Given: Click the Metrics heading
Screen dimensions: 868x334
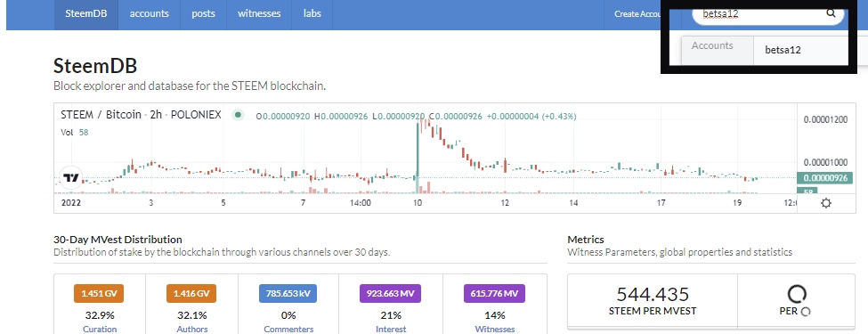Looking at the screenshot, I should (586, 240).
